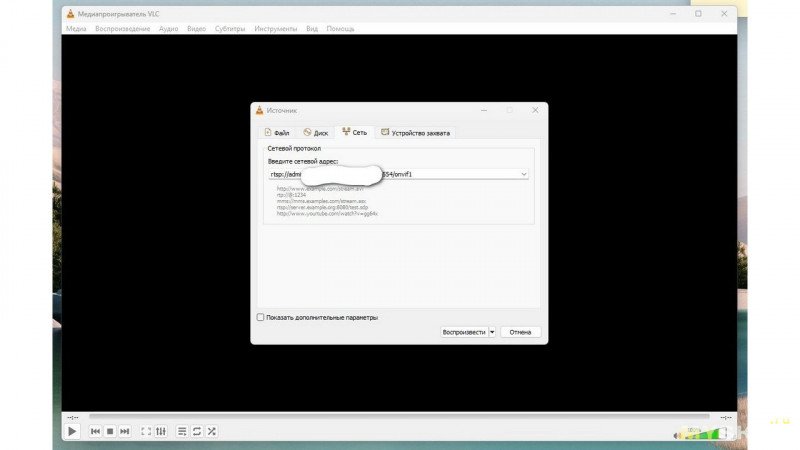Show the playlist icon
This screenshot has width=800, height=450.
click(x=182, y=431)
